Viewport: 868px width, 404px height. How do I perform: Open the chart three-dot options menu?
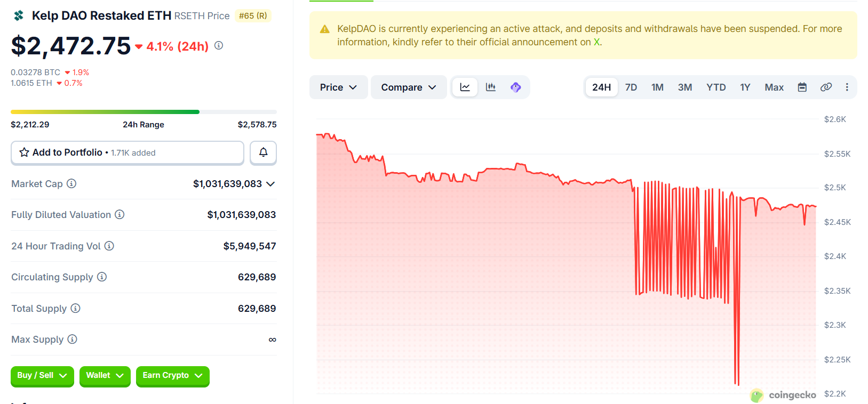click(x=847, y=87)
